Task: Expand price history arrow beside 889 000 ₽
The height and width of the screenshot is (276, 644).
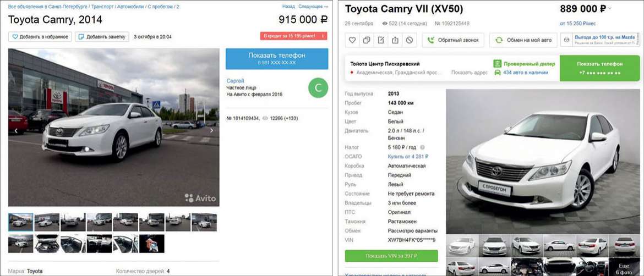Action: 609,9
